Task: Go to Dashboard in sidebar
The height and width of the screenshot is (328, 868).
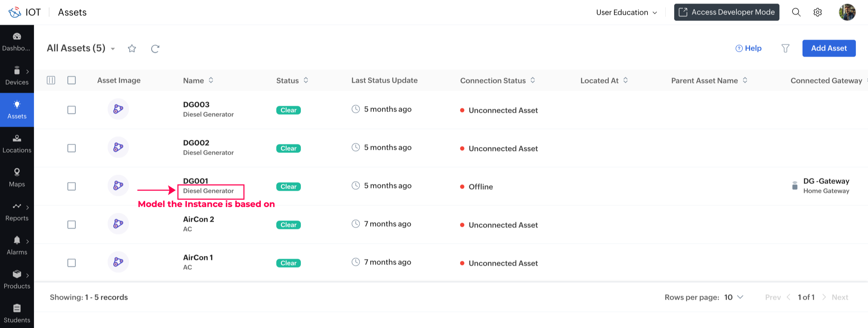Action: pyautogui.click(x=17, y=42)
